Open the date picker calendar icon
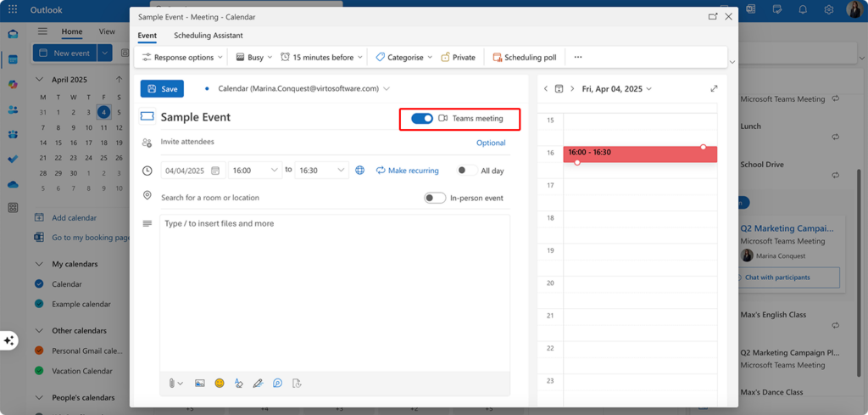 click(x=214, y=171)
